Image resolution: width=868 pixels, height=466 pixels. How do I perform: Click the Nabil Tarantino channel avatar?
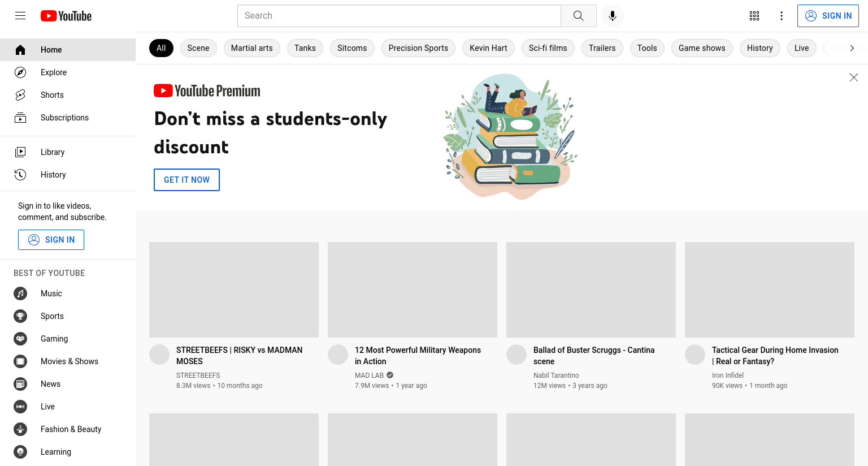click(x=517, y=355)
